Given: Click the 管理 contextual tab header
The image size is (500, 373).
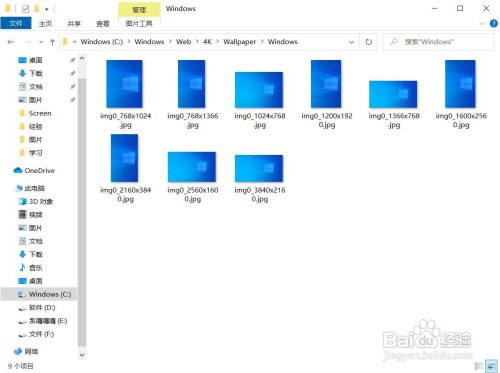Looking at the screenshot, I should point(139,10).
